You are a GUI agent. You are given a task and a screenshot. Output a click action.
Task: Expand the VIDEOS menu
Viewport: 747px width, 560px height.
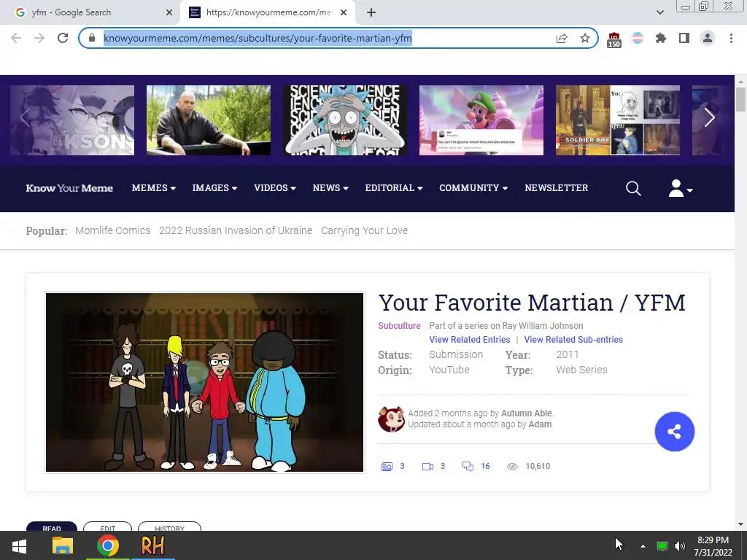point(275,188)
